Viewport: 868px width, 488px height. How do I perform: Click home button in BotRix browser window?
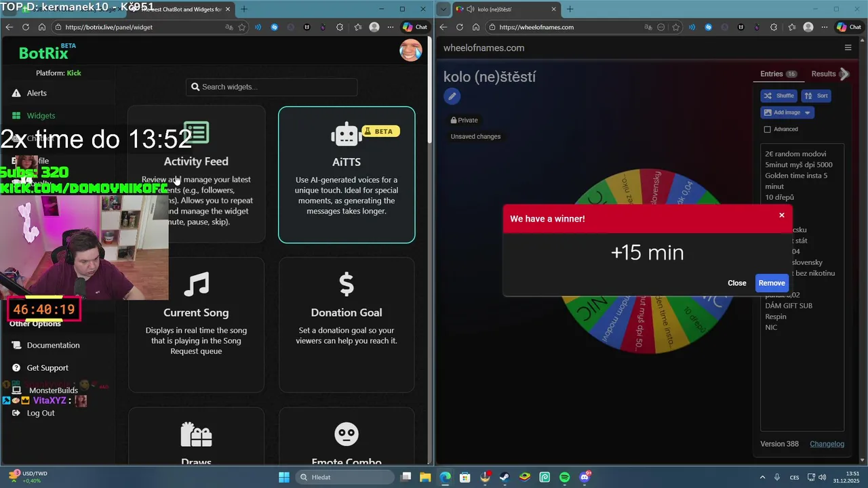coord(42,27)
